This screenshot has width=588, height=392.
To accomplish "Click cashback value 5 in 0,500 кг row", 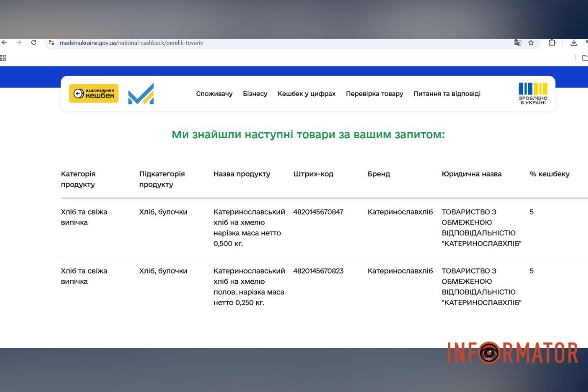I will [x=532, y=212].
